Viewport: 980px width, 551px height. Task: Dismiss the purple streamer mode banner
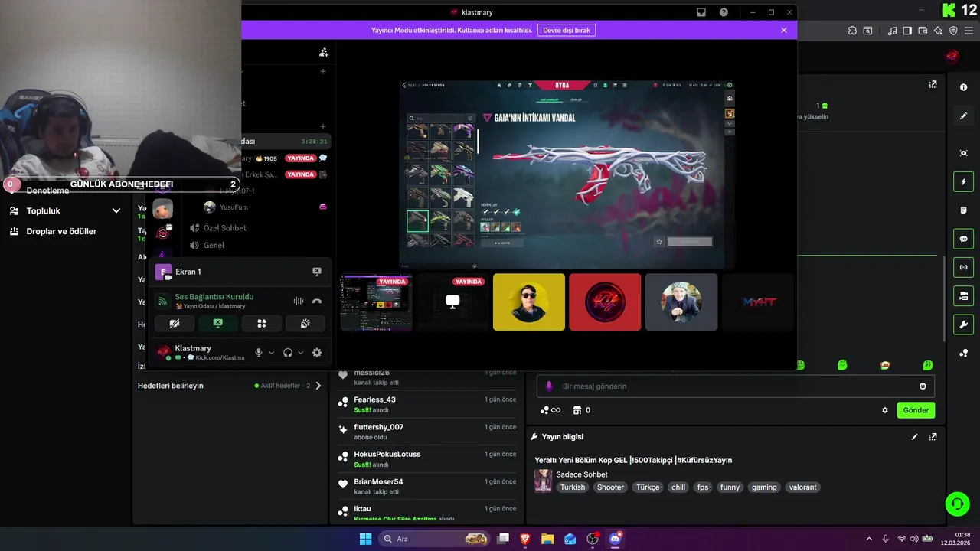(x=783, y=30)
